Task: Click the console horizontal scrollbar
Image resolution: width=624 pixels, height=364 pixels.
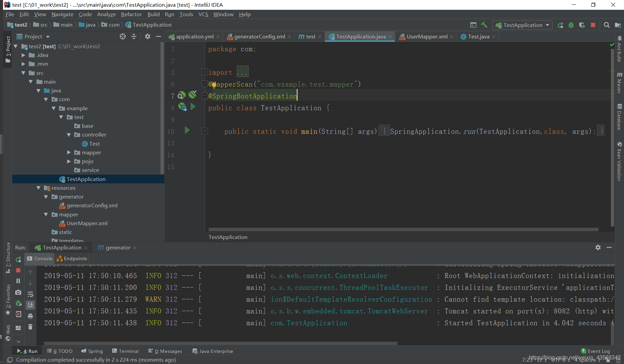Action: 221,343
